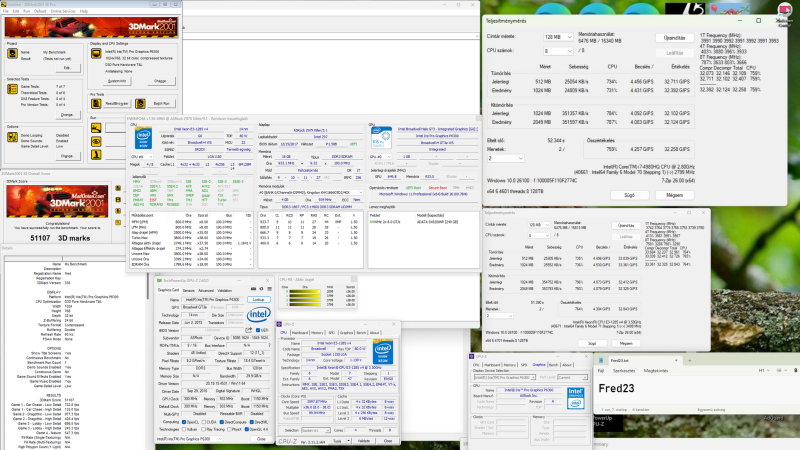Toggle Vulkan checkbox in GPU-Z
Screen dimensions: 800x450
[184, 430]
